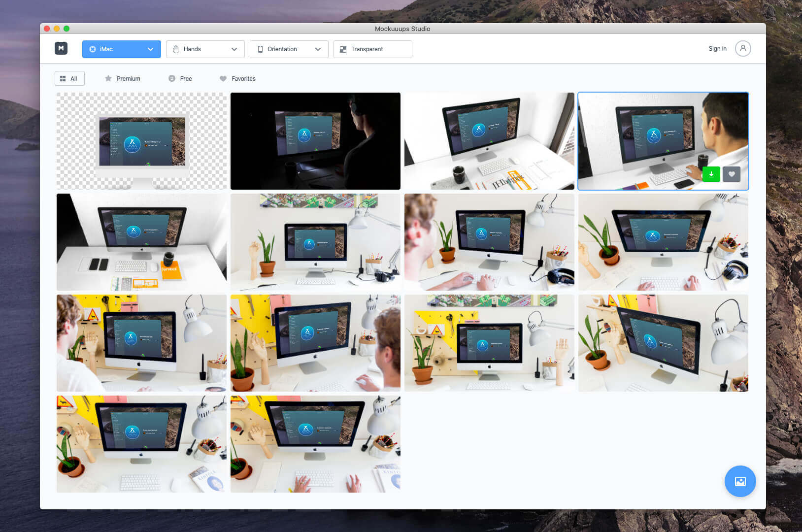Viewport: 802px width, 532px height.
Task: Click the grid icon beside All
Action: (63, 78)
